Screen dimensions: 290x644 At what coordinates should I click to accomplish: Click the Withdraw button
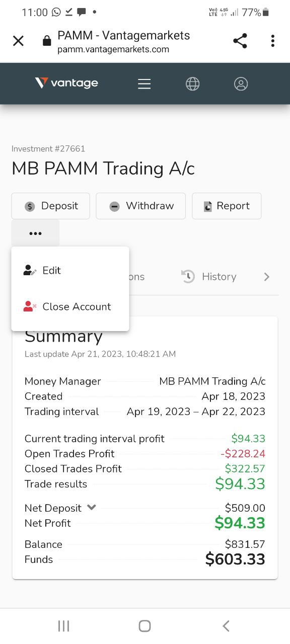[x=141, y=206]
